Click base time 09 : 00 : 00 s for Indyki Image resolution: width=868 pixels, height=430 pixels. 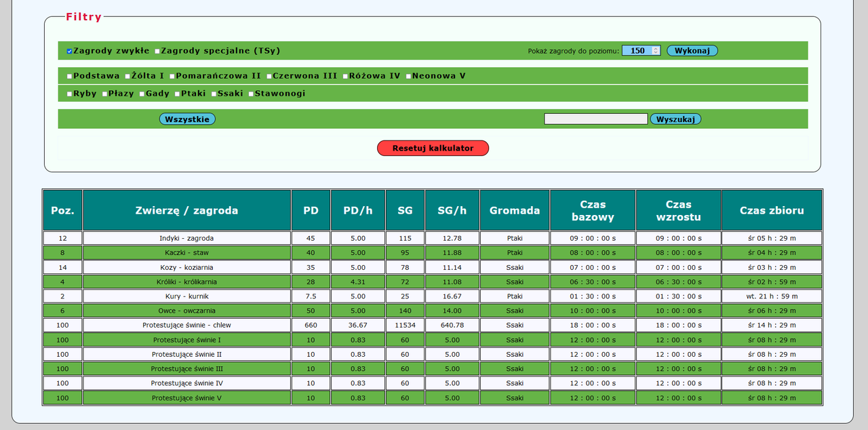pos(593,238)
